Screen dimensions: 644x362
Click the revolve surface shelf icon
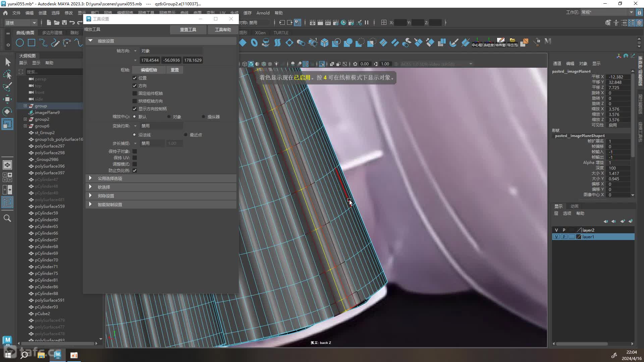tap(266, 43)
